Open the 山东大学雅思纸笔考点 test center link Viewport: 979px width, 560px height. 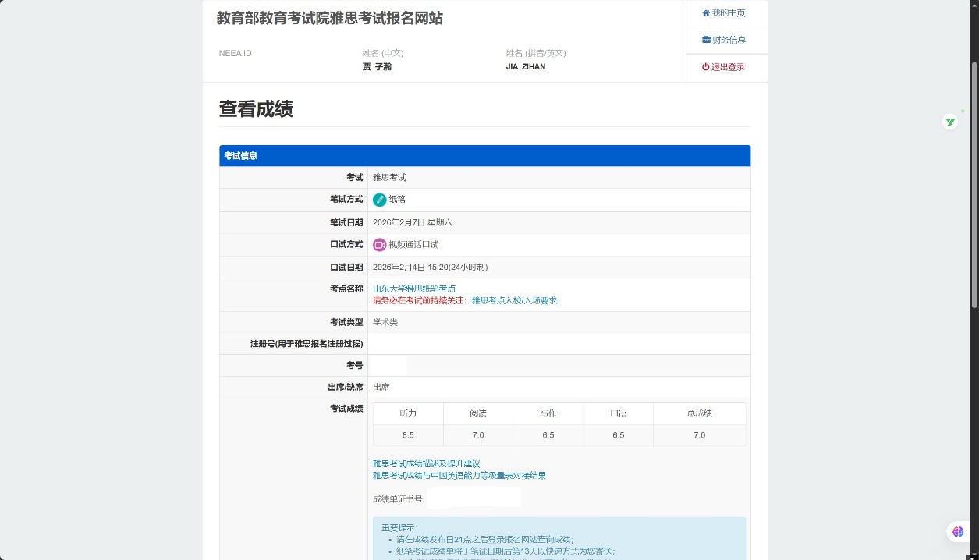click(414, 289)
